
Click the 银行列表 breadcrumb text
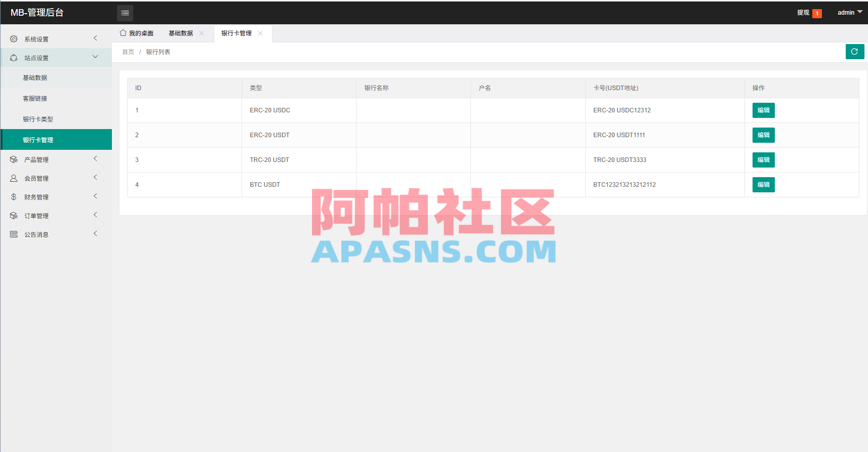[x=158, y=52]
